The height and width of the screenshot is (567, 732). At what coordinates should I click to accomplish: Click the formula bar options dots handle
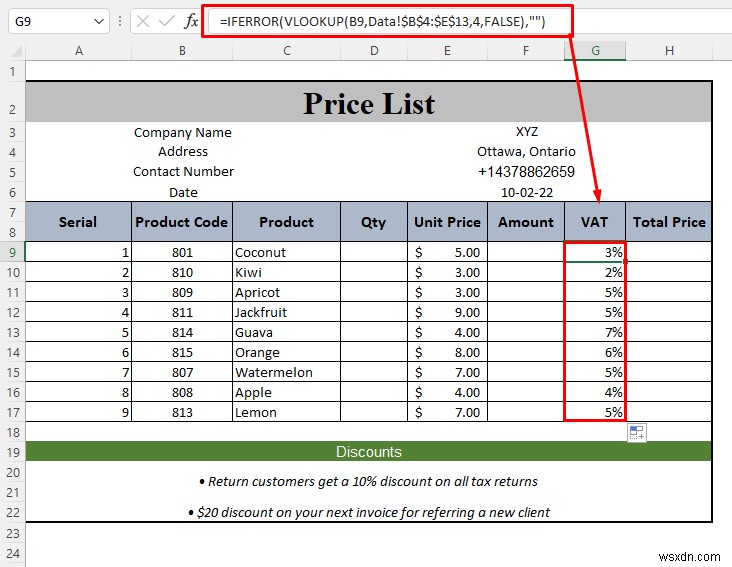click(x=120, y=21)
